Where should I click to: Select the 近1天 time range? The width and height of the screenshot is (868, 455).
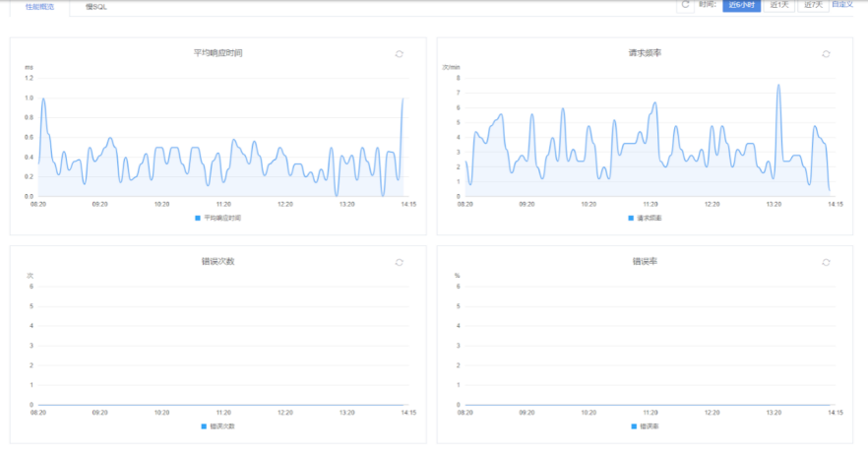[779, 5]
